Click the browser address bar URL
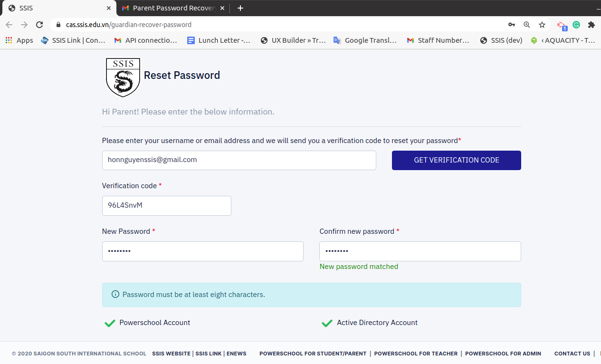Image resolution: width=601 pixels, height=364 pixels. click(x=129, y=25)
